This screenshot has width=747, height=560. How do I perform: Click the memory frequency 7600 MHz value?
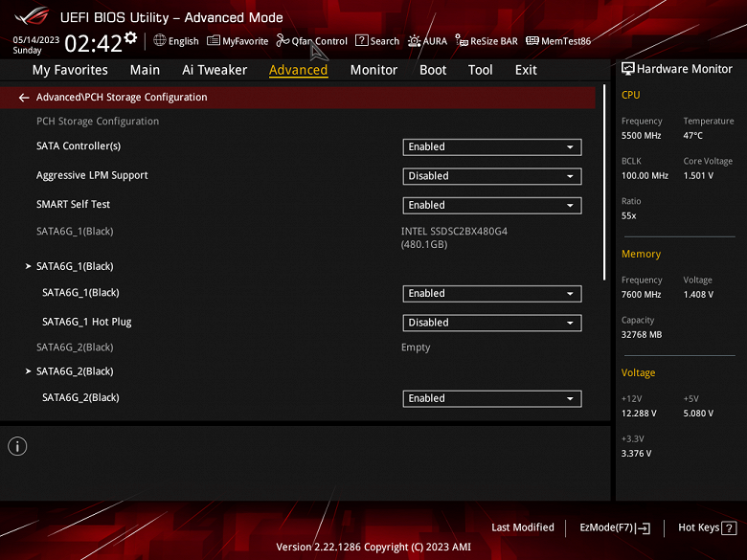click(x=641, y=295)
